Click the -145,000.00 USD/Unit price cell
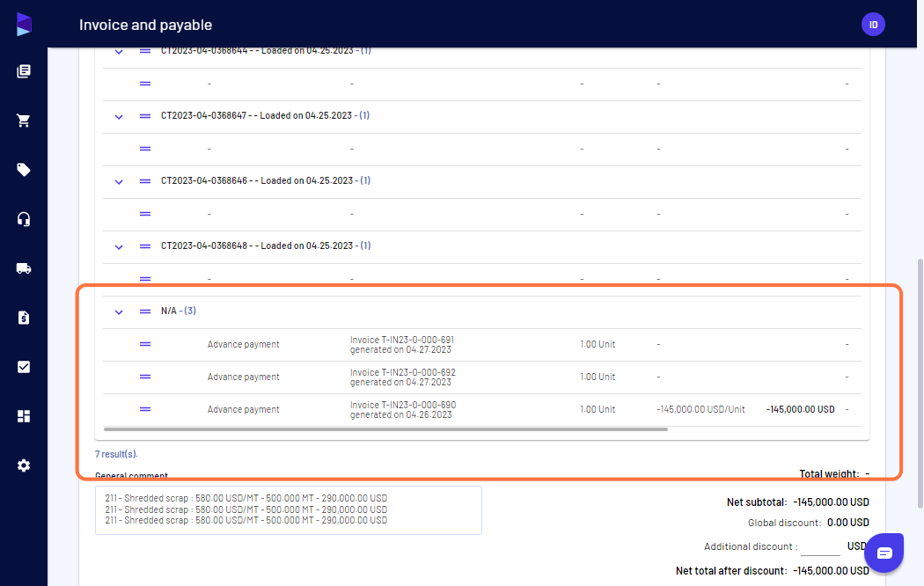 (700, 409)
